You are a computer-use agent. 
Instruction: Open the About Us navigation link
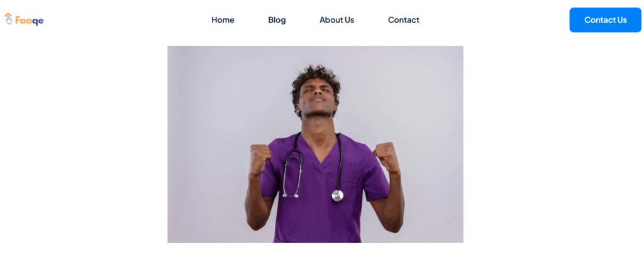coord(337,19)
